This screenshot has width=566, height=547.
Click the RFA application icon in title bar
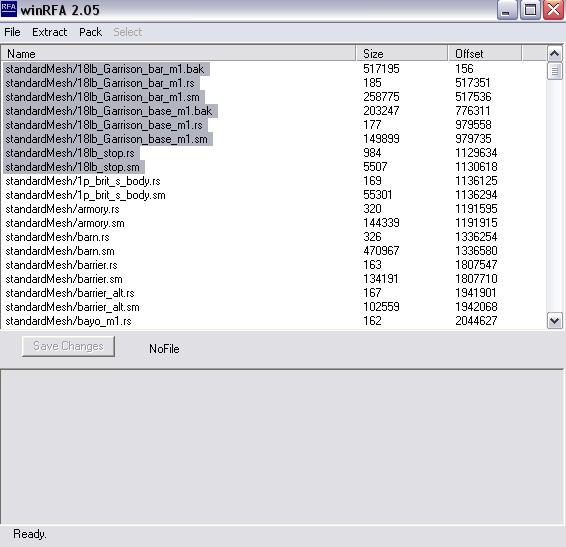[x=9, y=9]
